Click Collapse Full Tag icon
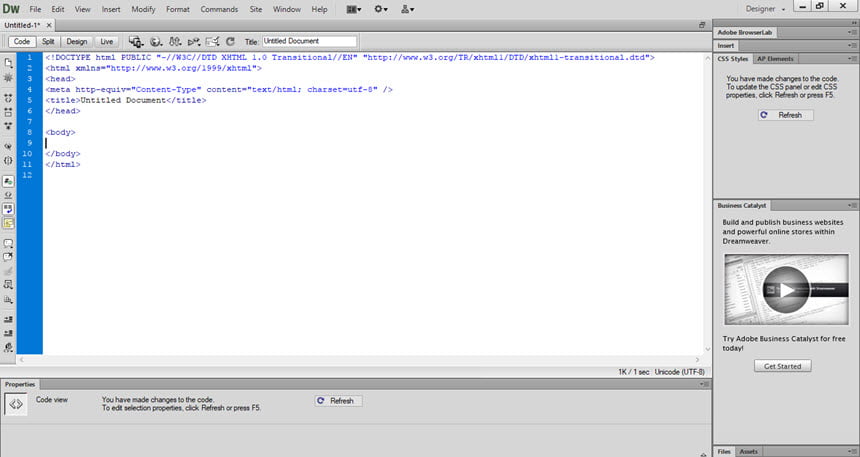The height and width of the screenshot is (457, 860). click(8, 98)
